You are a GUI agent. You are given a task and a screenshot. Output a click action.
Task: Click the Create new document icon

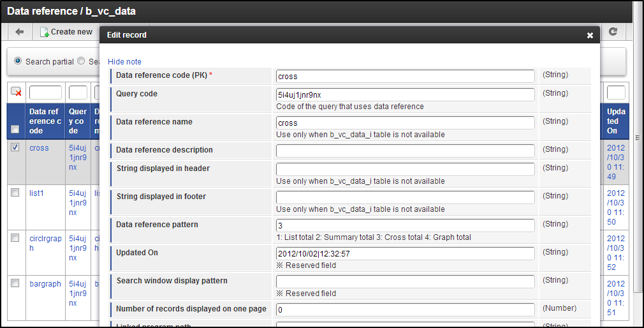point(45,32)
